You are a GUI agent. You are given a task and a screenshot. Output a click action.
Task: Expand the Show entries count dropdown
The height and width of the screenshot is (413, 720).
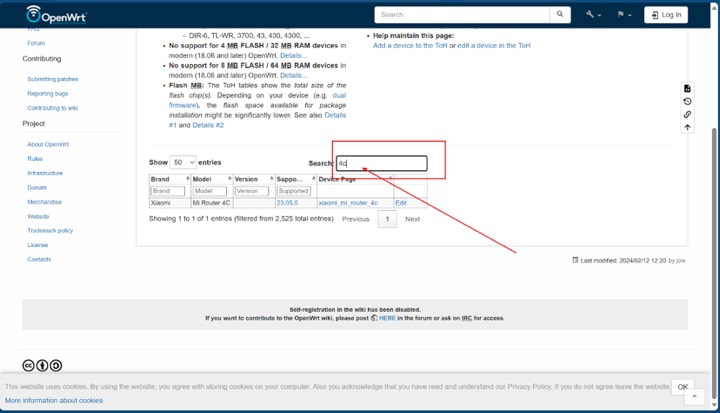pyautogui.click(x=183, y=162)
